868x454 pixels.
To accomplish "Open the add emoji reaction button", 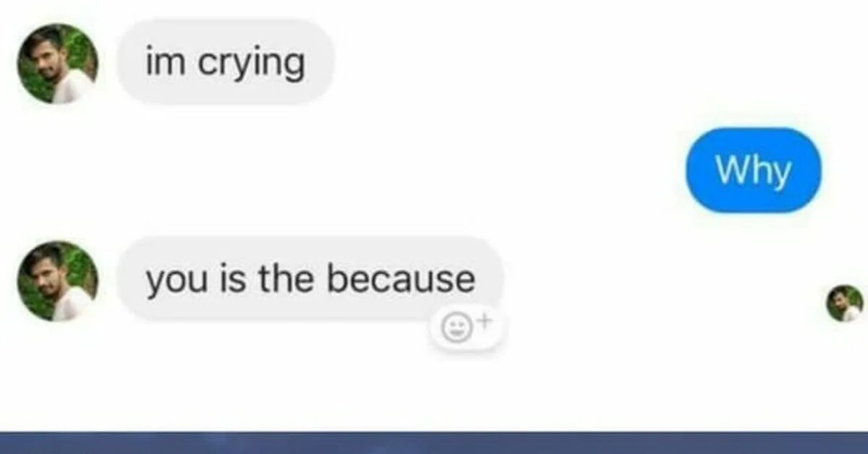I will pos(467,329).
